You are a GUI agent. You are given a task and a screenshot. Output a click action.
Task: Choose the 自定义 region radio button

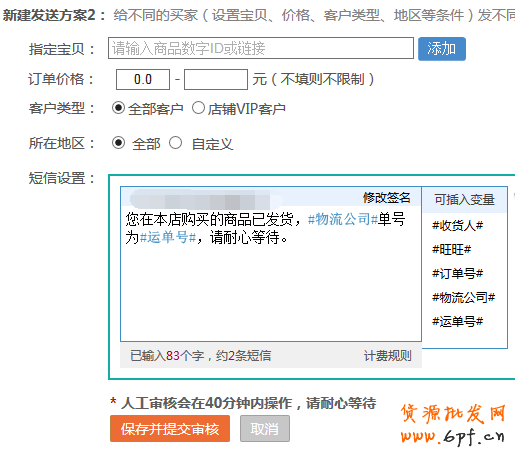175,143
